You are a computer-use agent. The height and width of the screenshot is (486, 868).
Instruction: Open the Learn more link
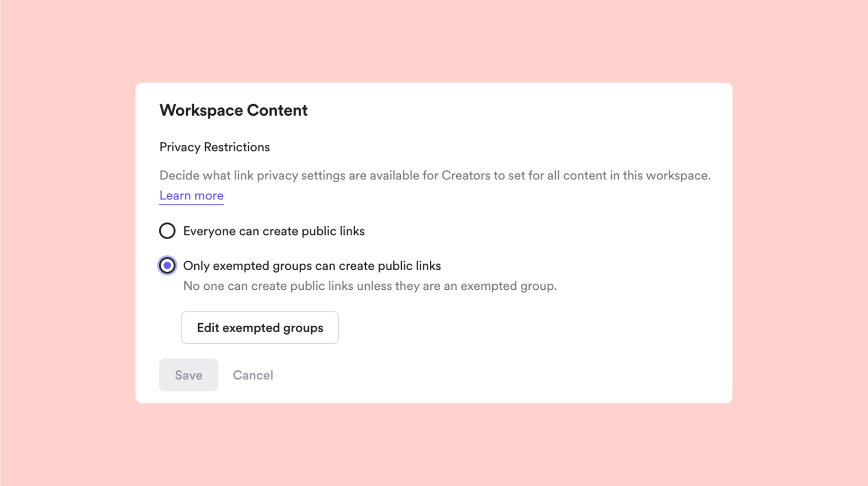(x=192, y=196)
